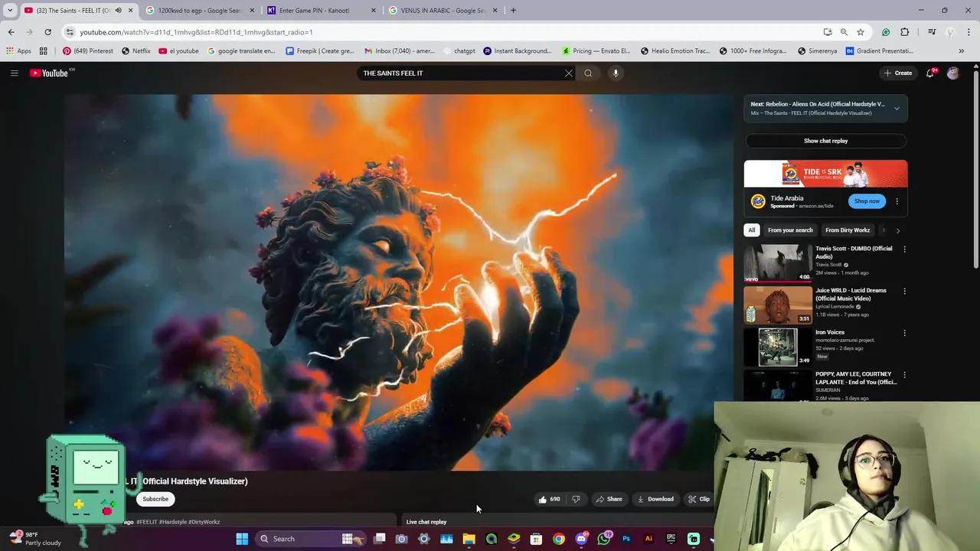Open the Netflix bookmark
This screenshot has width=980, height=551.
point(136,51)
